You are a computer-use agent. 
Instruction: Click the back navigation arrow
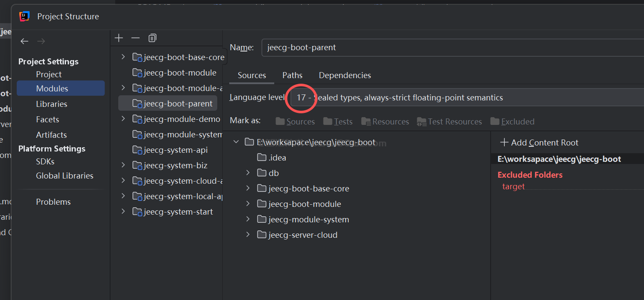coord(24,41)
